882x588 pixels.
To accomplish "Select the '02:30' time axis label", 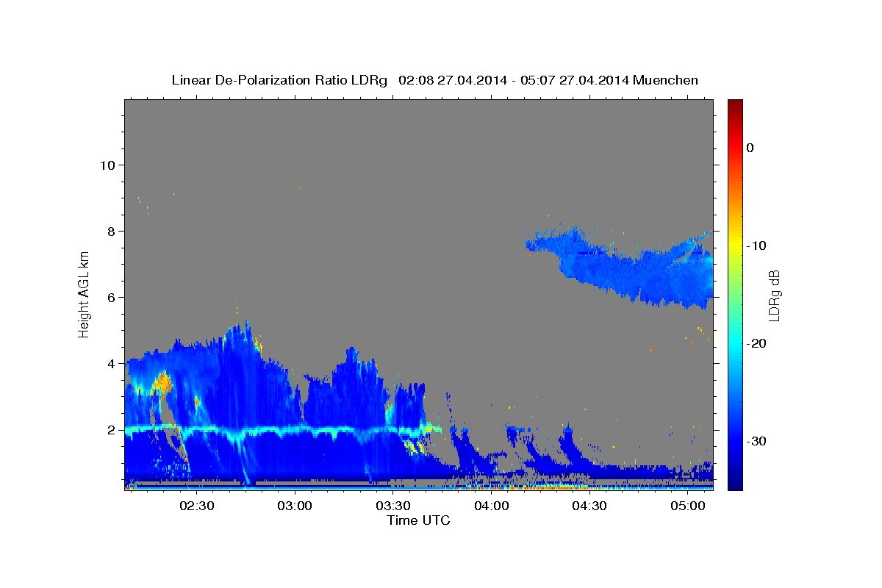I will pos(197,506).
